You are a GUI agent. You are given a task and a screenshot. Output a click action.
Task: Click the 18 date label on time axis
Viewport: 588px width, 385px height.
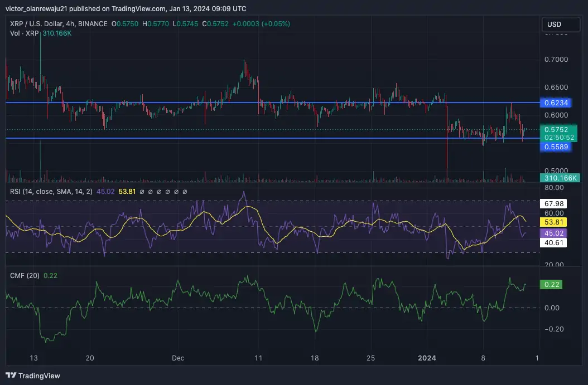[x=315, y=358]
